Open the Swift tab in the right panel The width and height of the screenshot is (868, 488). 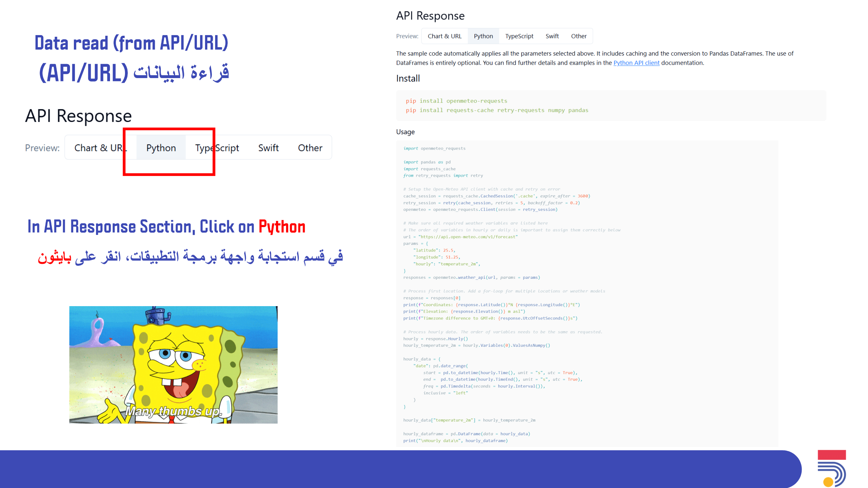[x=552, y=36]
